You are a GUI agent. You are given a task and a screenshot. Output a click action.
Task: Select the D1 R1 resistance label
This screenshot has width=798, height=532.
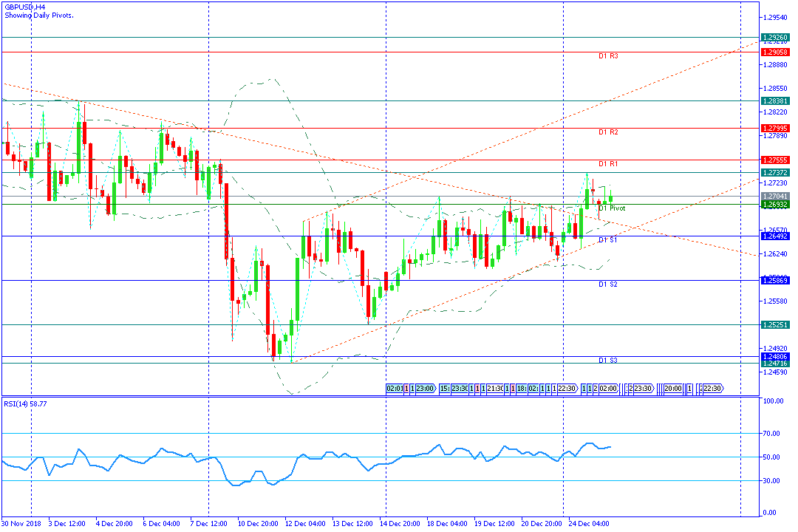(x=608, y=164)
